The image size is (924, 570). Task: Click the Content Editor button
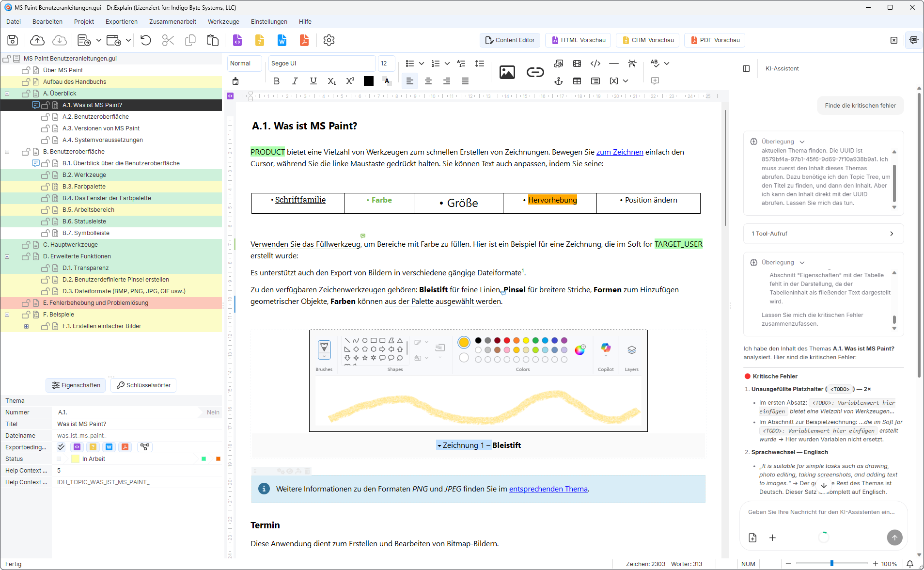(x=510, y=40)
